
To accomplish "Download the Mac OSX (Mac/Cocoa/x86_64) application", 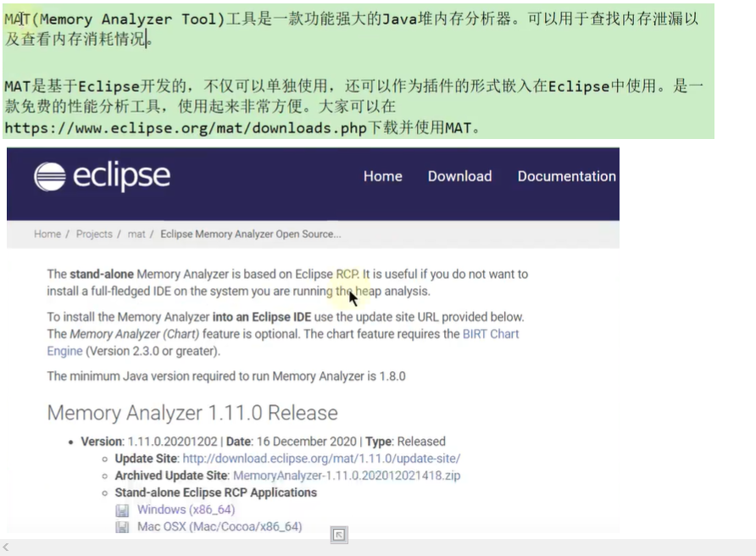I will 220,526.
